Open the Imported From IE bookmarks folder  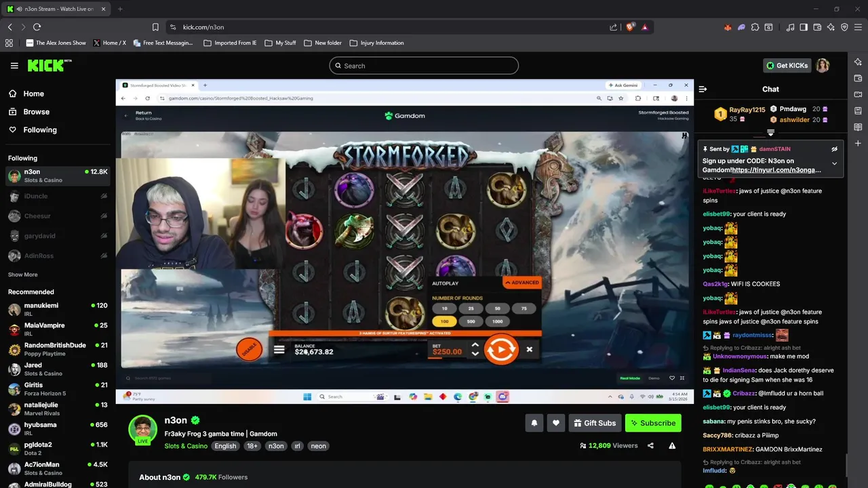230,43
